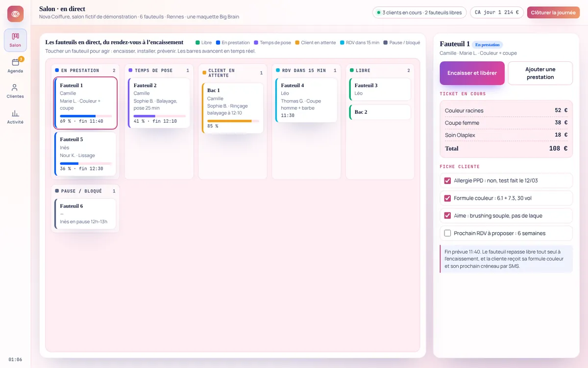Click the TEMPS DE POSE column header

159,70
